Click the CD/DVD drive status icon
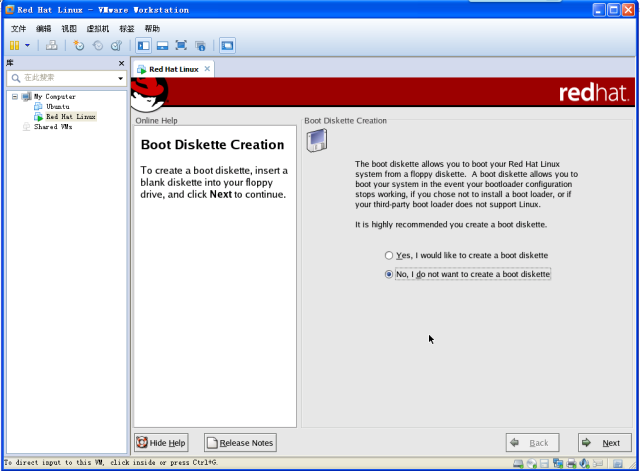The width and height of the screenshot is (640, 471). (531, 464)
